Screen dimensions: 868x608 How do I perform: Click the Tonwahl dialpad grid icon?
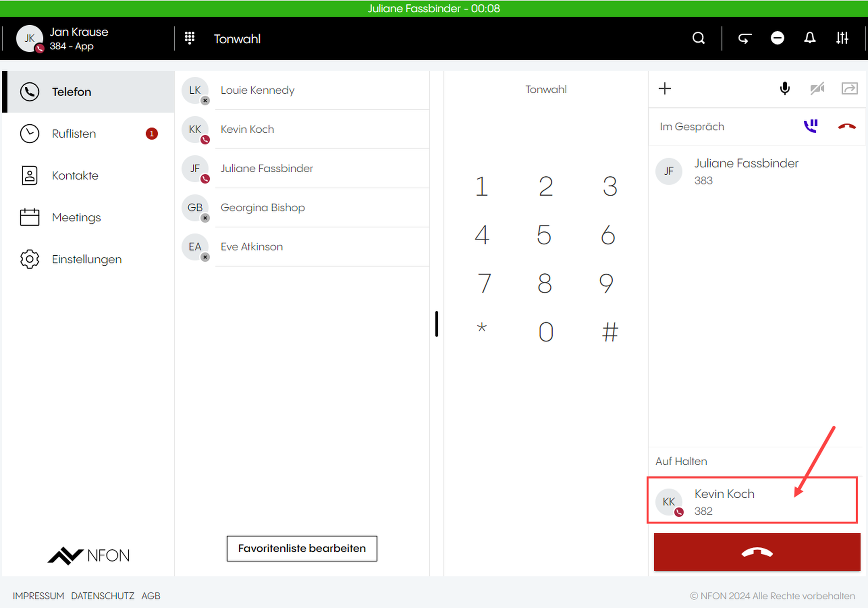(190, 38)
